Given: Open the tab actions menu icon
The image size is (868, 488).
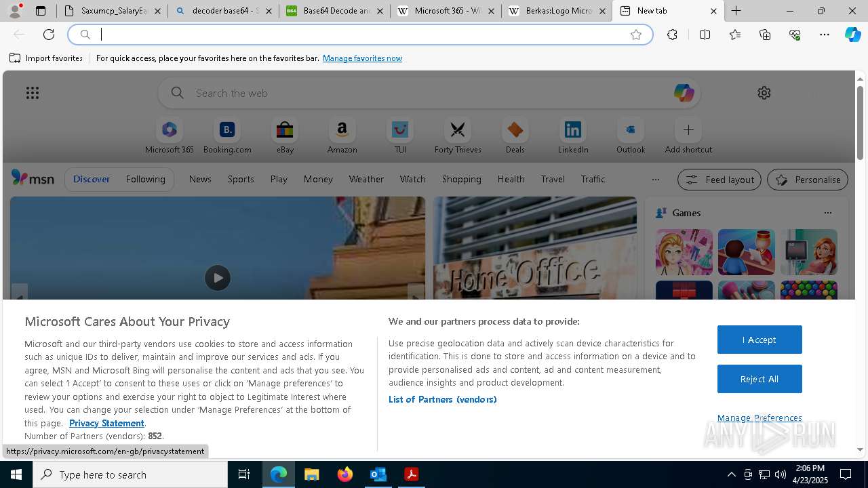Looking at the screenshot, I should (41, 11).
